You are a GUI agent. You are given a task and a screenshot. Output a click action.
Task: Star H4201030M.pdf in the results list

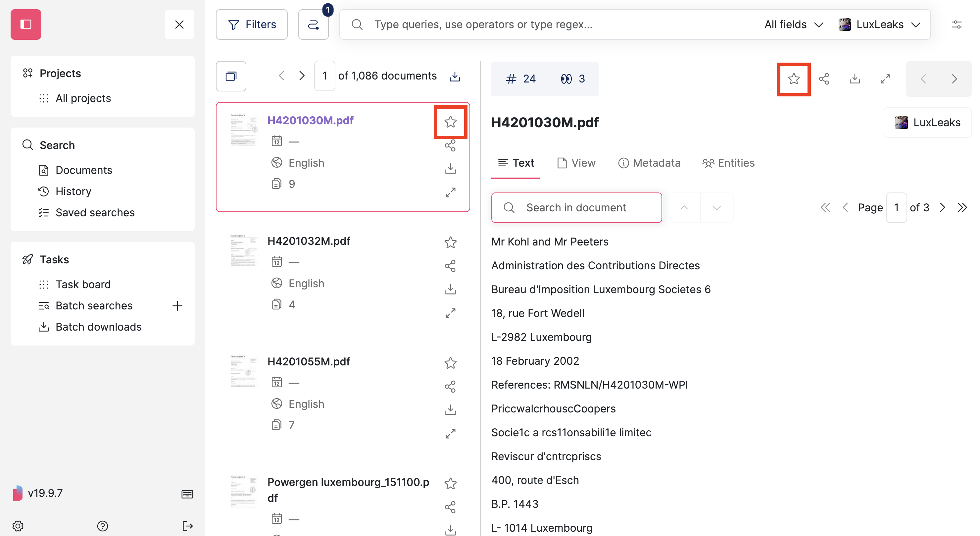[x=450, y=122]
